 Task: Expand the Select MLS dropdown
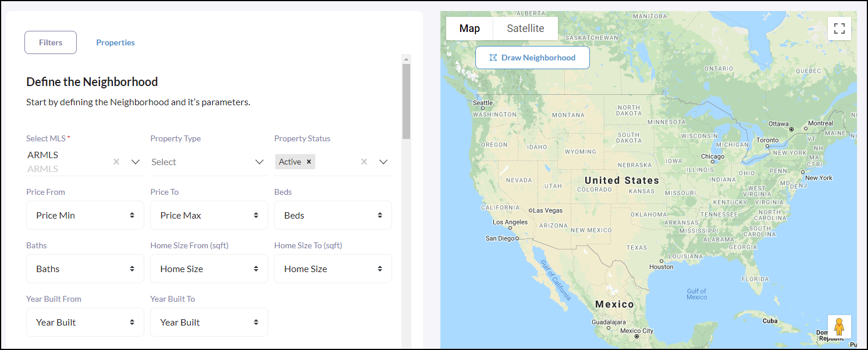(136, 162)
